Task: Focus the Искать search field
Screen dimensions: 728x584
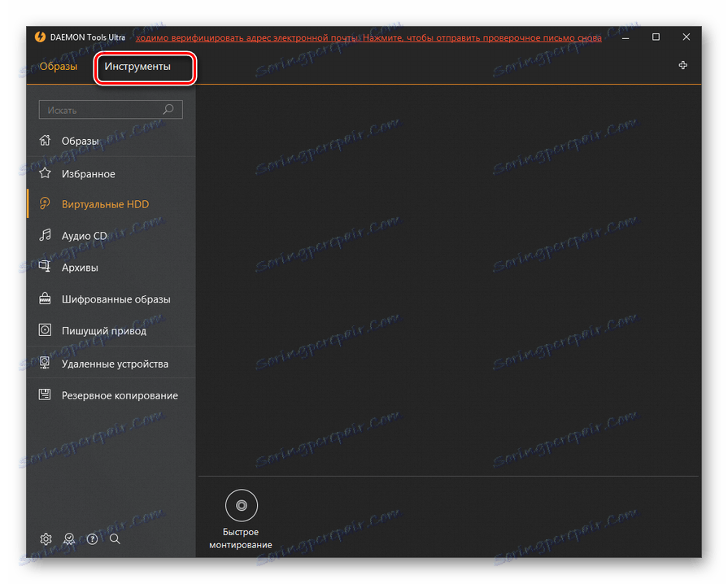Action: [111, 110]
